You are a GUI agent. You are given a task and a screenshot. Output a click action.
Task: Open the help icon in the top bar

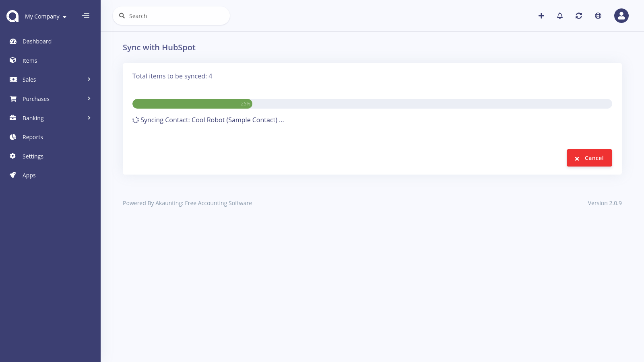(598, 16)
